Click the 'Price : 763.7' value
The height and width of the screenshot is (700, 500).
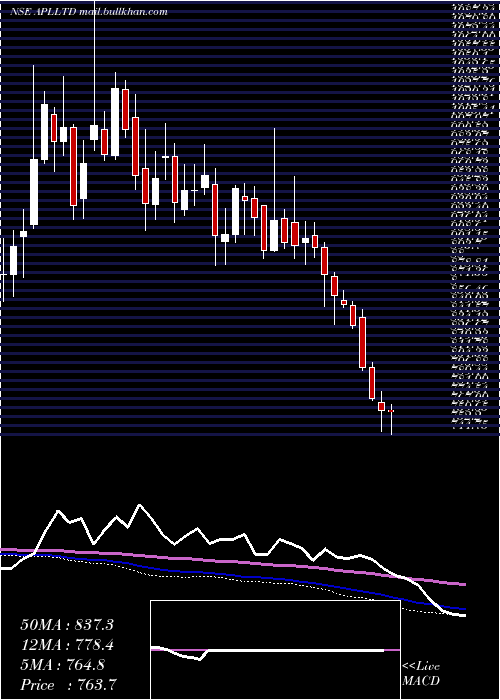pyautogui.click(x=69, y=685)
